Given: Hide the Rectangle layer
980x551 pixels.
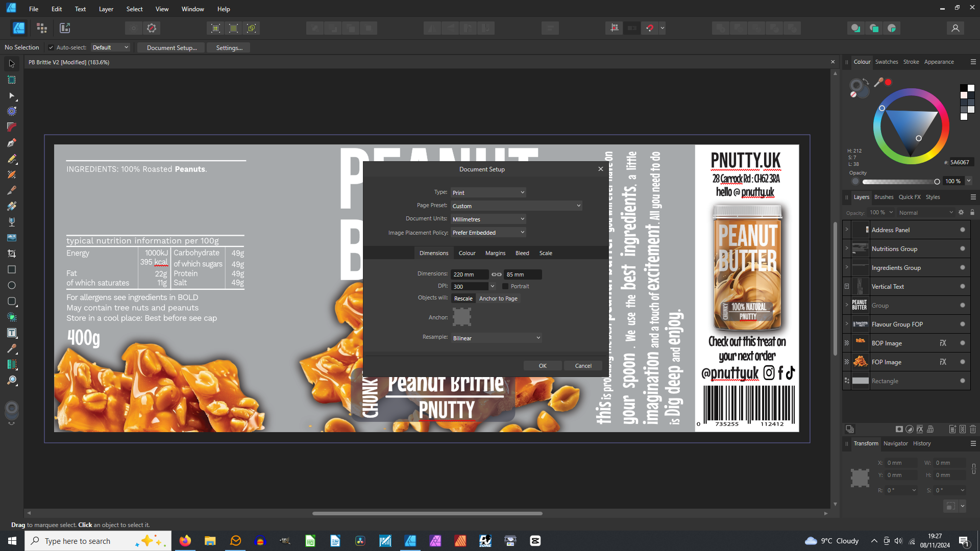Looking at the screenshot, I should point(963,381).
